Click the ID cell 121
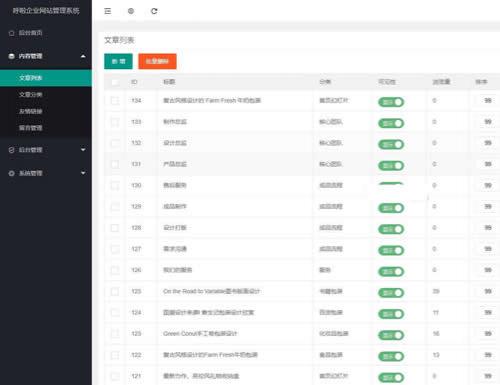Screen dimensions: 500x385 tap(136, 376)
